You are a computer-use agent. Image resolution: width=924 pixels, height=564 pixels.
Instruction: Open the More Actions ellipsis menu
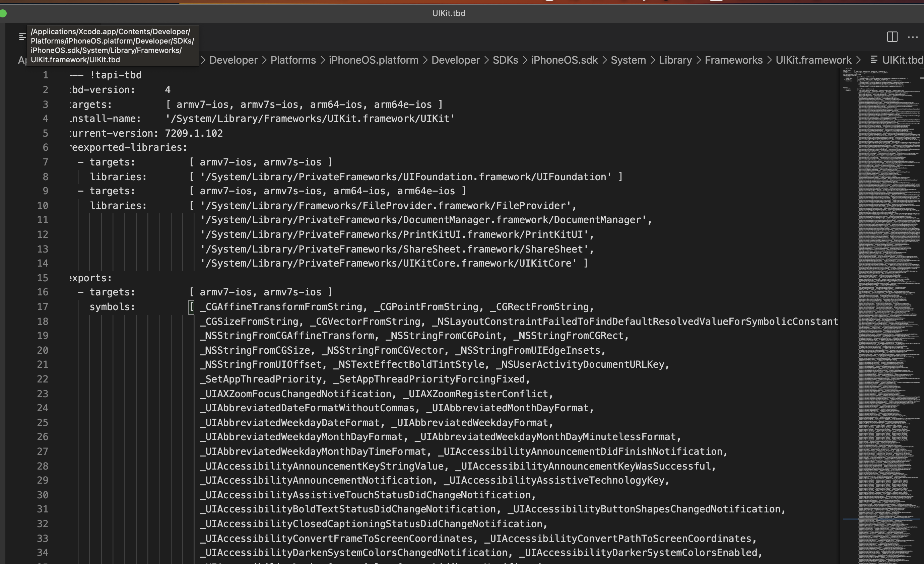coord(912,37)
